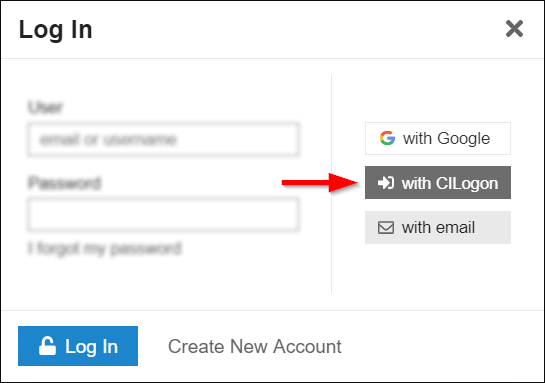Sign in with Google button

(x=438, y=138)
